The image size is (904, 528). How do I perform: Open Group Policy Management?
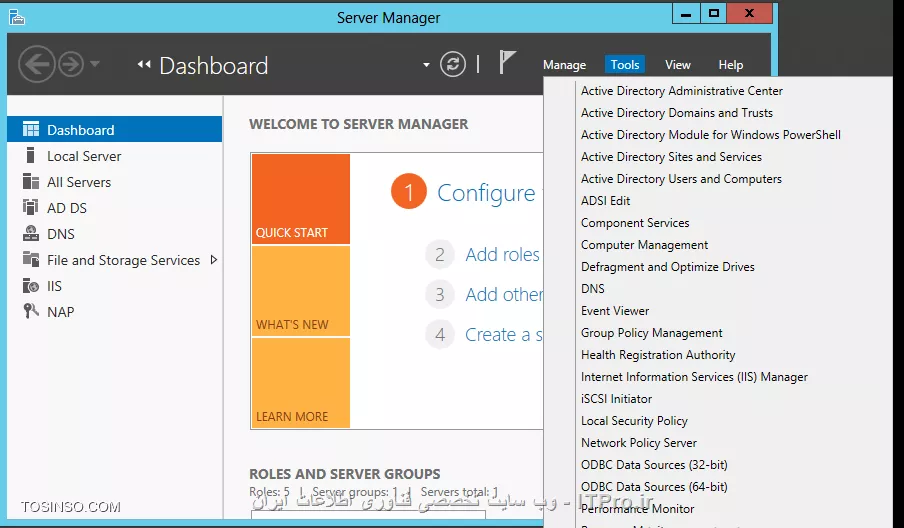click(x=651, y=333)
